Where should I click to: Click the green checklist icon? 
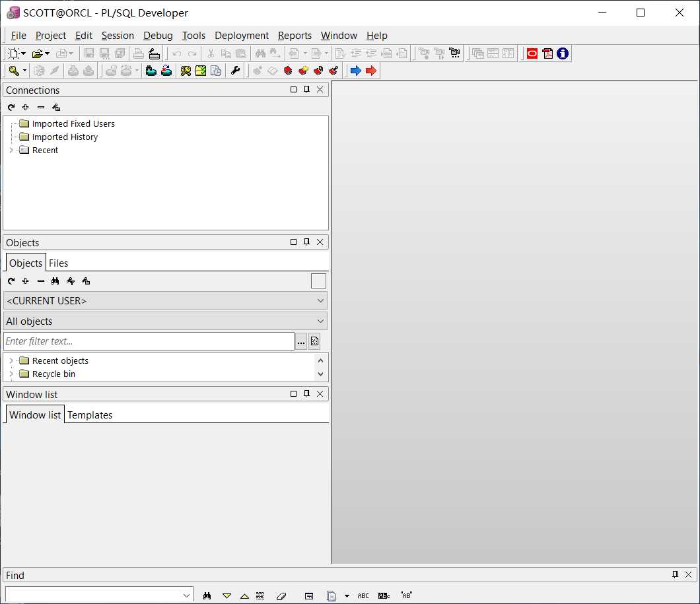(x=201, y=71)
